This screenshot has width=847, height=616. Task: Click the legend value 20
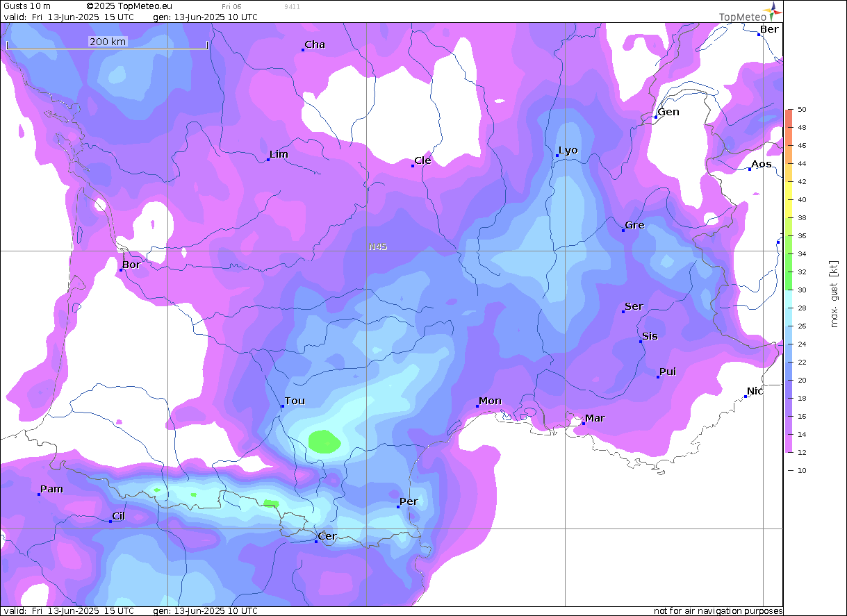[x=802, y=381]
